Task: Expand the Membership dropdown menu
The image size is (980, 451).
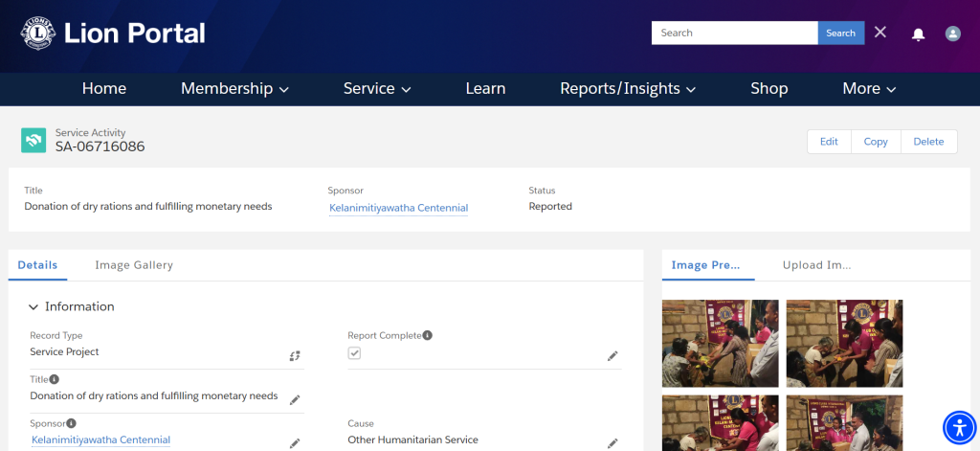Action: point(235,89)
